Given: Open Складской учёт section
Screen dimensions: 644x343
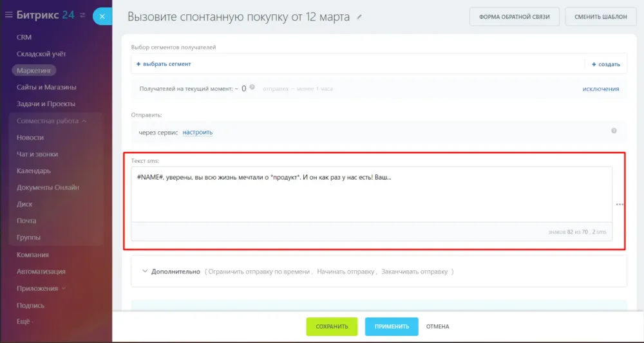Looking at the screenshot, I should tap(41, 54).
